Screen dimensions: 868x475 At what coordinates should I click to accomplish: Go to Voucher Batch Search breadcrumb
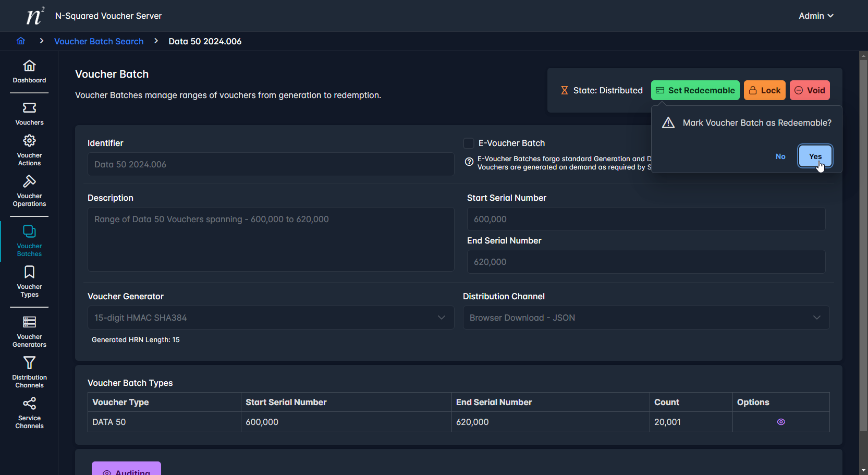pyautogui.click(x=99, y=41)
